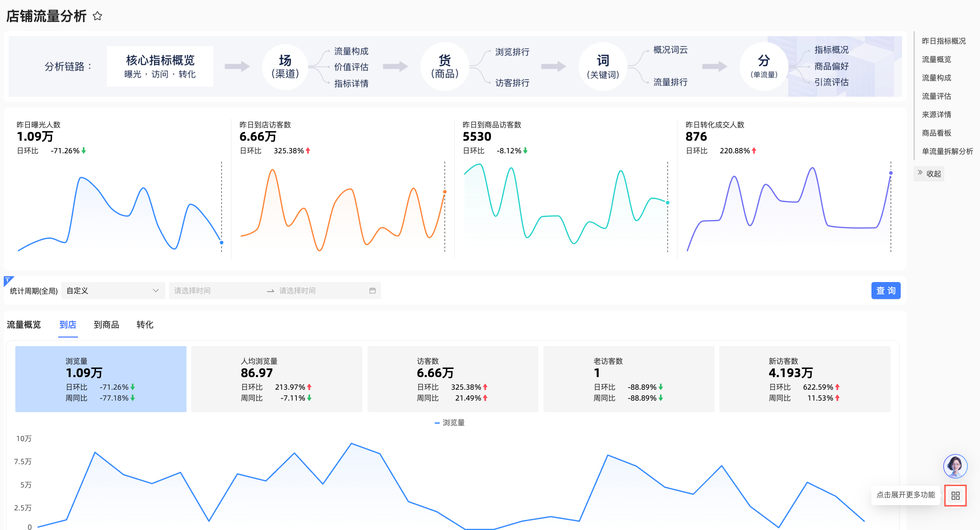This screenshot has width=980, height=530.
Task: Open the 自定义 statistics period dropdown
Action: click(x=113, y=291)
